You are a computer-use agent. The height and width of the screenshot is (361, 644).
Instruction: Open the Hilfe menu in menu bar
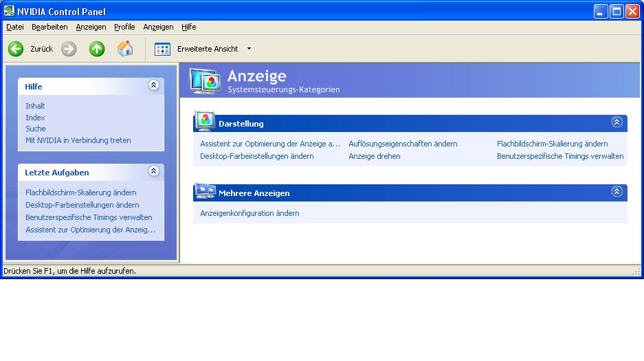point(189,27)
